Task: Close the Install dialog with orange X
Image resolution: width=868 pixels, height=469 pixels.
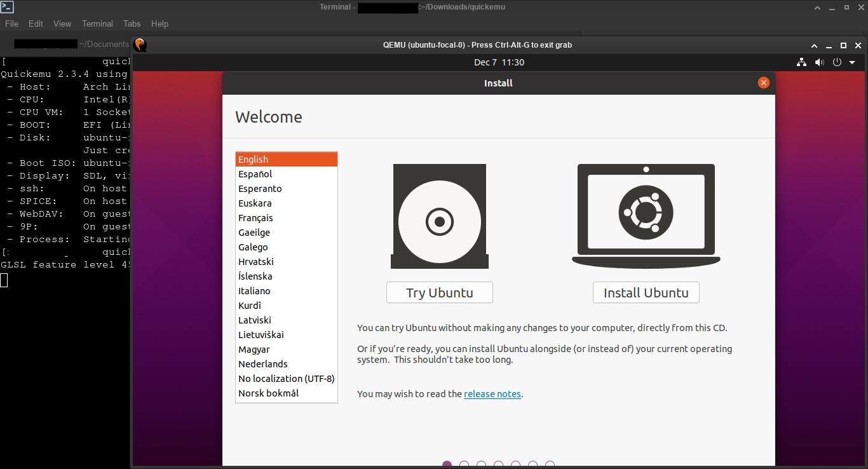Action: [x=764, y=83]
